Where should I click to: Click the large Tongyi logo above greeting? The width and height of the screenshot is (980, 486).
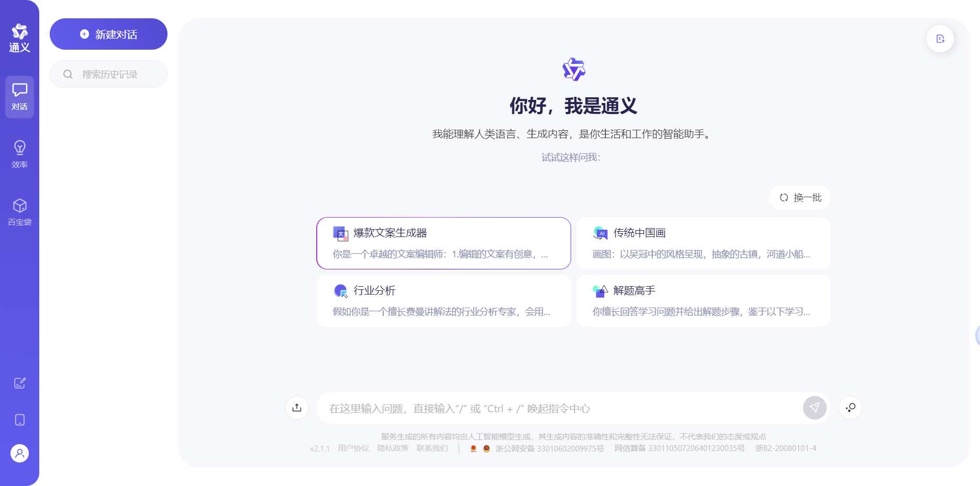click(x=574, y=69)
